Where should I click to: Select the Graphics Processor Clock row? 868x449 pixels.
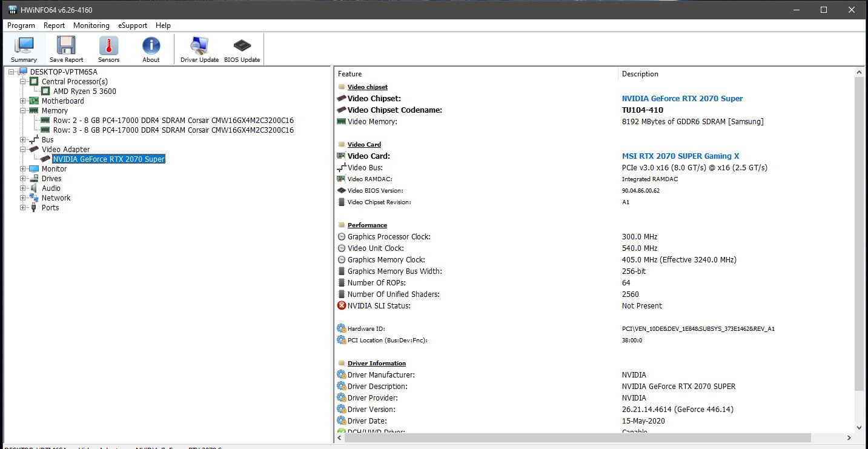coord(594,237)
